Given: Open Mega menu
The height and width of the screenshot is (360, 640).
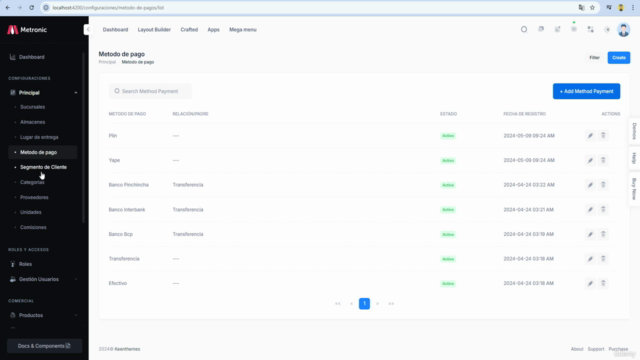Looking at the screenshot, I should coord(243,29).
